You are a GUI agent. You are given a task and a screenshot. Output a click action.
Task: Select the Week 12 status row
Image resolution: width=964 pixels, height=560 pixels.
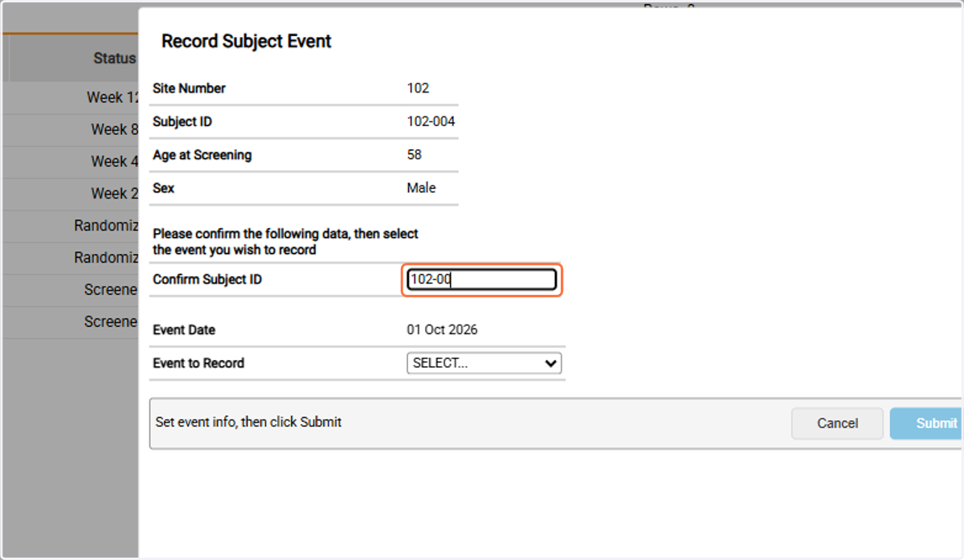(70, 97)
